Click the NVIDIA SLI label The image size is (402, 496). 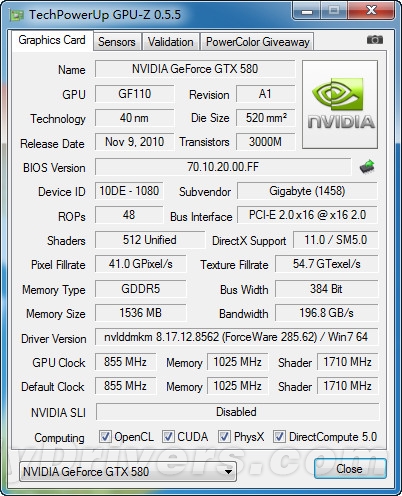pyautogui.click(x=58, y=413)
